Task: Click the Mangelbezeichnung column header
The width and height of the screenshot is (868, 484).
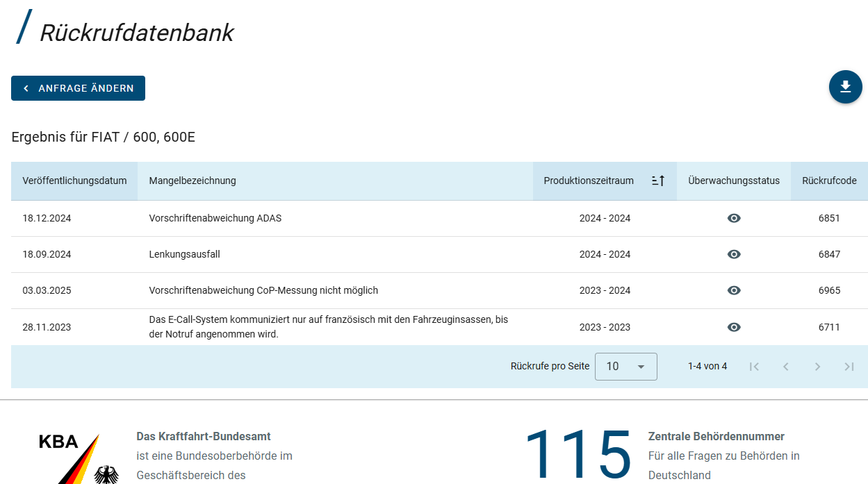Action: [193, 181]
